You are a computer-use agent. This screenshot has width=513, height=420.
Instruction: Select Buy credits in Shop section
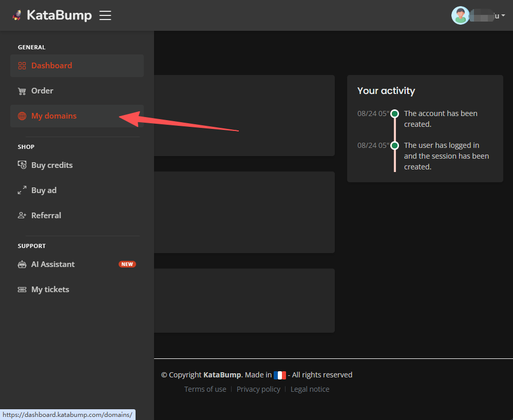click(77, 165)
